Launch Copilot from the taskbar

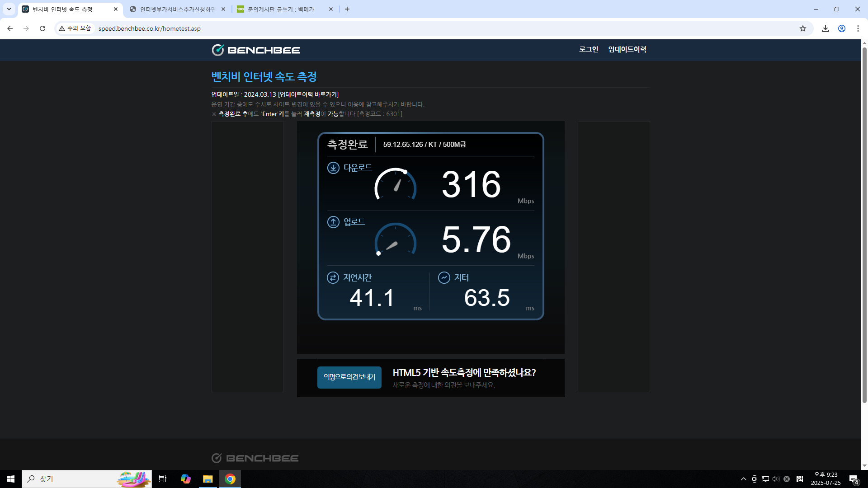(x=185, y=479)
